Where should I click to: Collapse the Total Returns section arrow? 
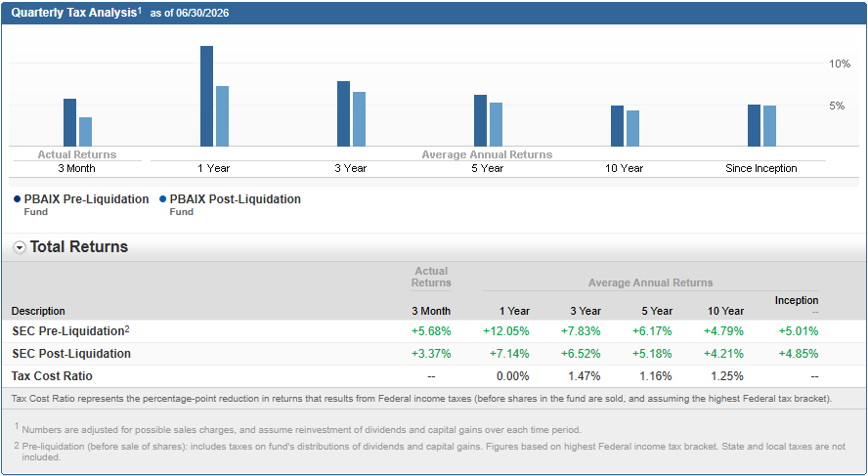pos(20,248)
